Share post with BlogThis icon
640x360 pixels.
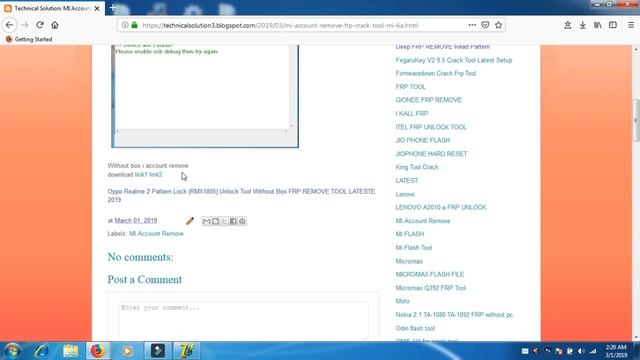[x=215, y=221]
